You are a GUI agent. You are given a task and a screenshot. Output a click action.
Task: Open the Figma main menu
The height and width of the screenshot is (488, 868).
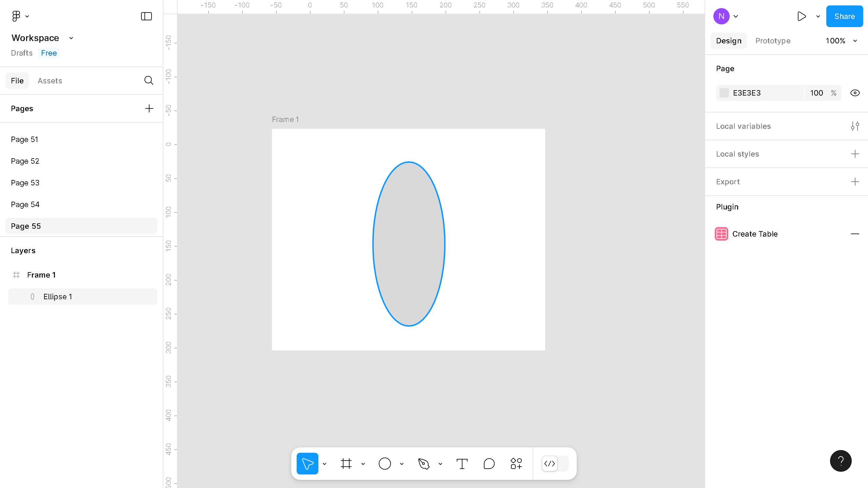[x=16, y=16]
